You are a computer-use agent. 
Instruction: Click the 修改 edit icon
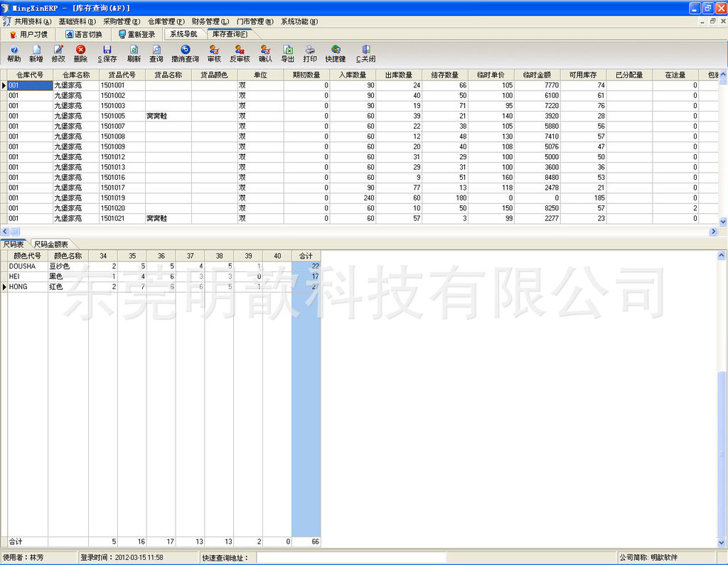click(58, 54)
